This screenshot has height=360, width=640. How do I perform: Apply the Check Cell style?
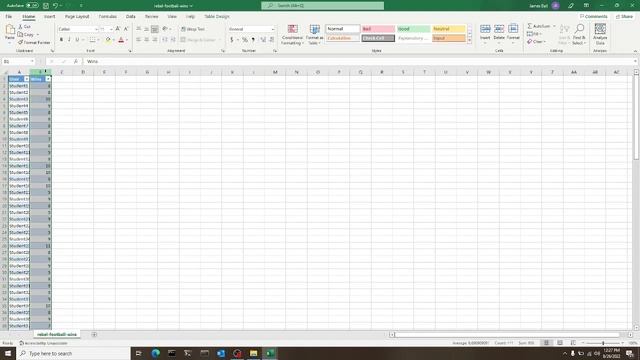point(378,38)
